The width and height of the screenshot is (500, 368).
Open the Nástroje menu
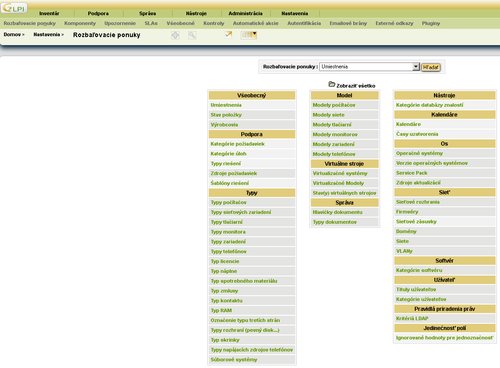coord(196,13)
